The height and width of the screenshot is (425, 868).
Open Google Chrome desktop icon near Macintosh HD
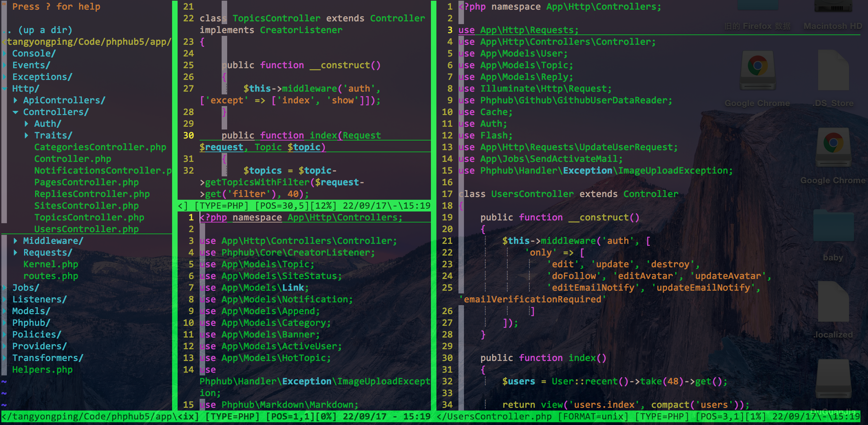coord(758,71)
